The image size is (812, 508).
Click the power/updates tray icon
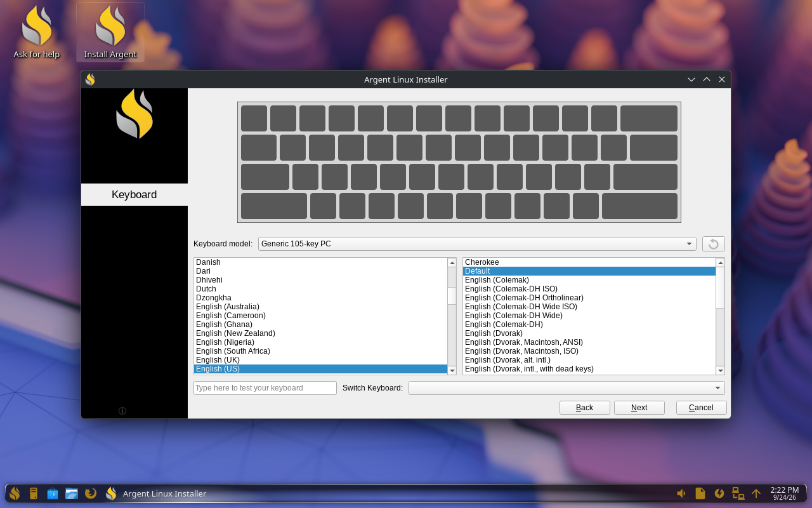click(x=719, y=493)
